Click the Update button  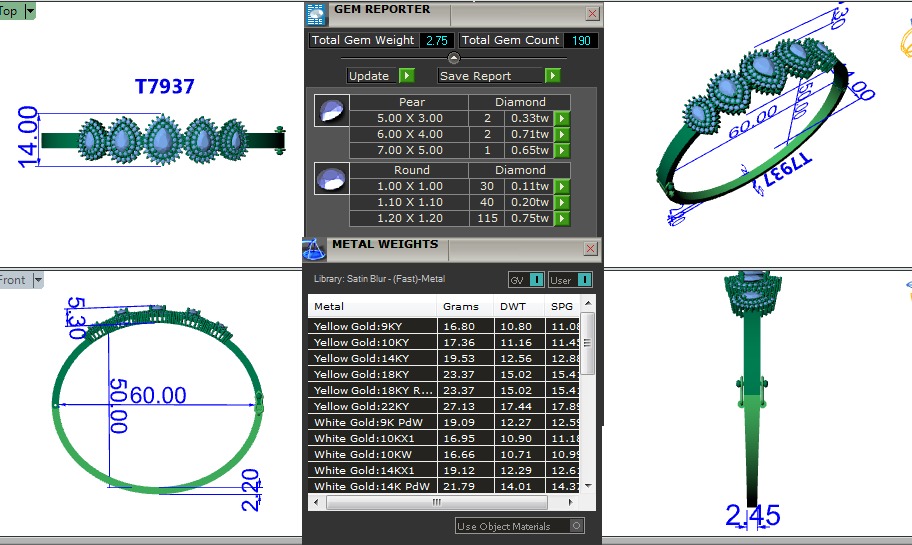(380, 76)
